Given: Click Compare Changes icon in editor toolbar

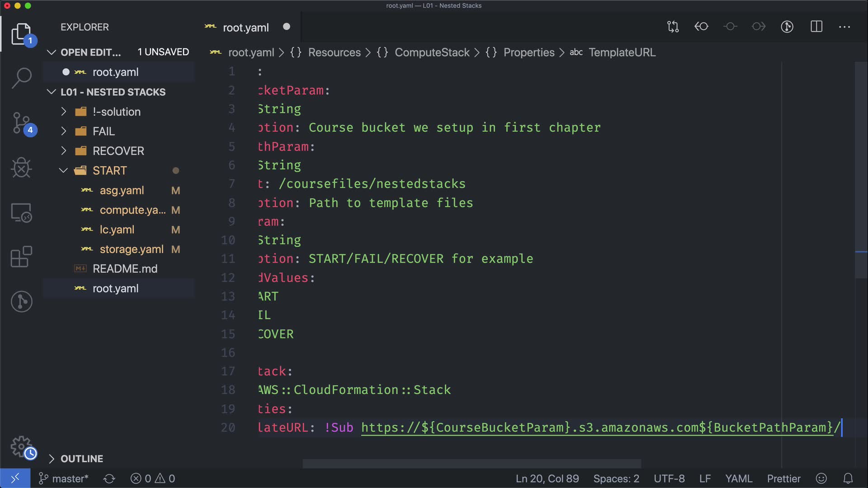Looking at the screenshot, I should click(673, 27).
